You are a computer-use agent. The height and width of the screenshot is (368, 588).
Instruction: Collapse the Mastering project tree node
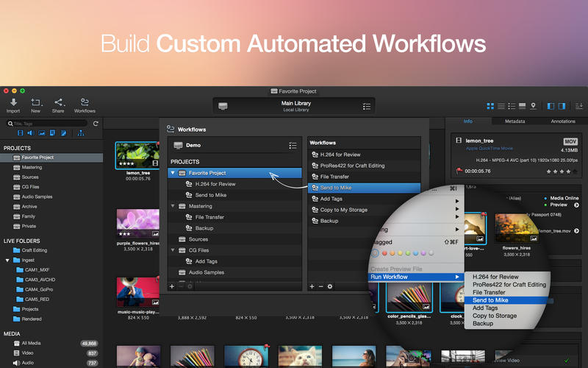pos(173,206)
